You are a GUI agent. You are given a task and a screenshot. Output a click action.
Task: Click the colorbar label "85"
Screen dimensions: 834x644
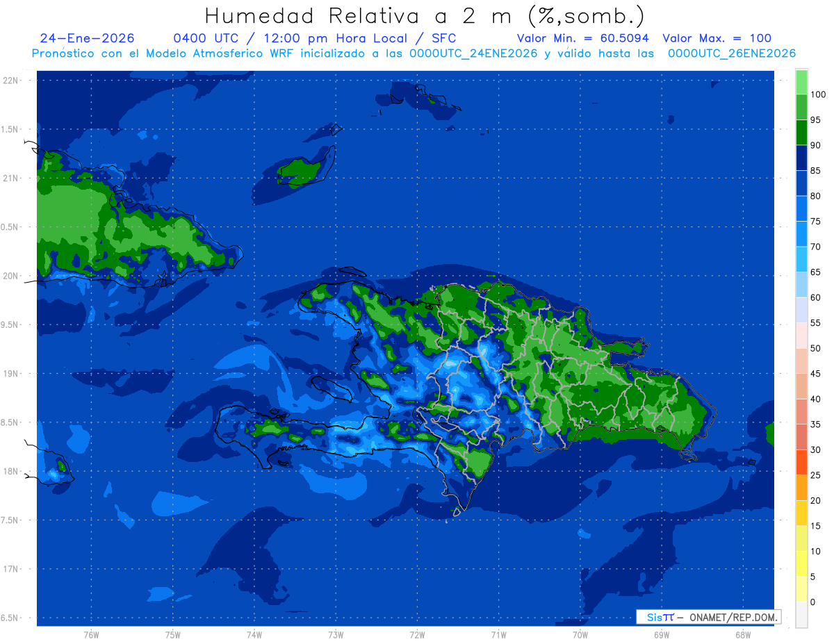pos(815,171)
